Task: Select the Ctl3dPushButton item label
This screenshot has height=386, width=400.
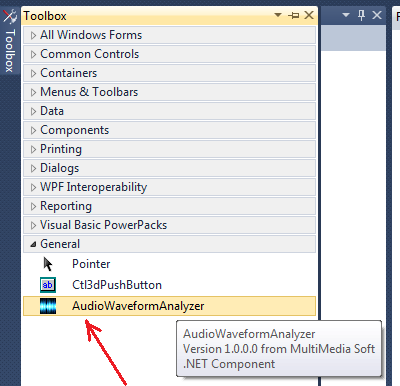Action: pyautogui.click(x=117, y=285)
